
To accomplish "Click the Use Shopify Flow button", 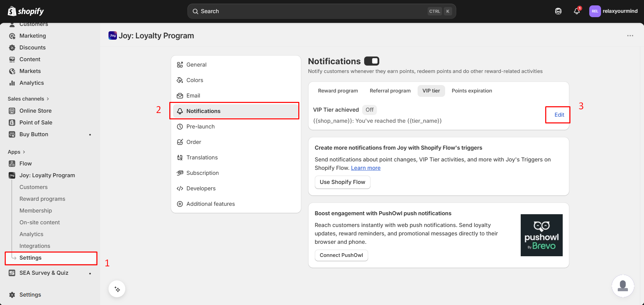I will coord(342,182).
